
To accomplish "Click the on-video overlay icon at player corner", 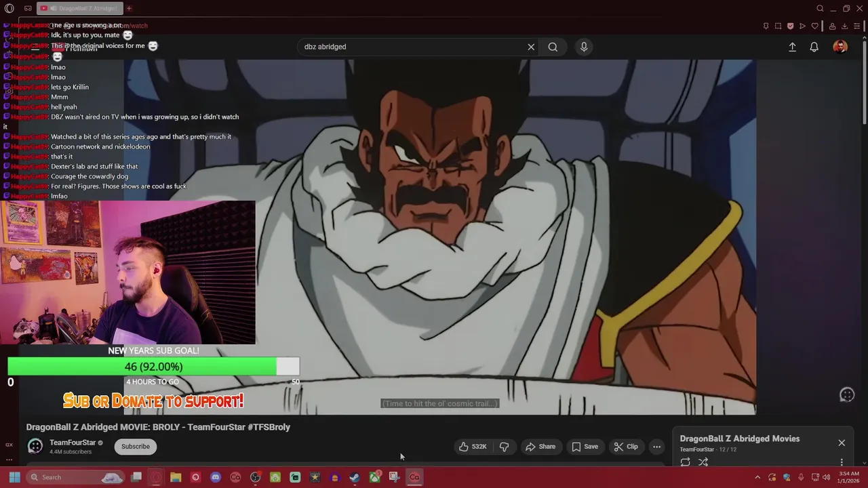I will 847,395.
